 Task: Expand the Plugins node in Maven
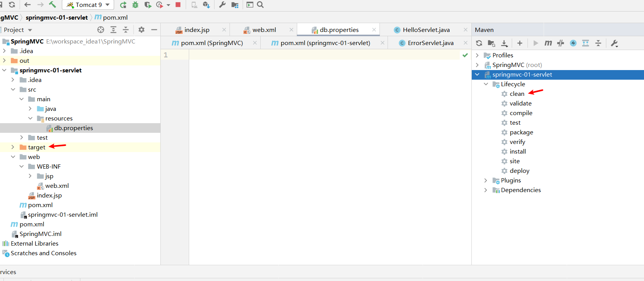(x=486, y=180)
